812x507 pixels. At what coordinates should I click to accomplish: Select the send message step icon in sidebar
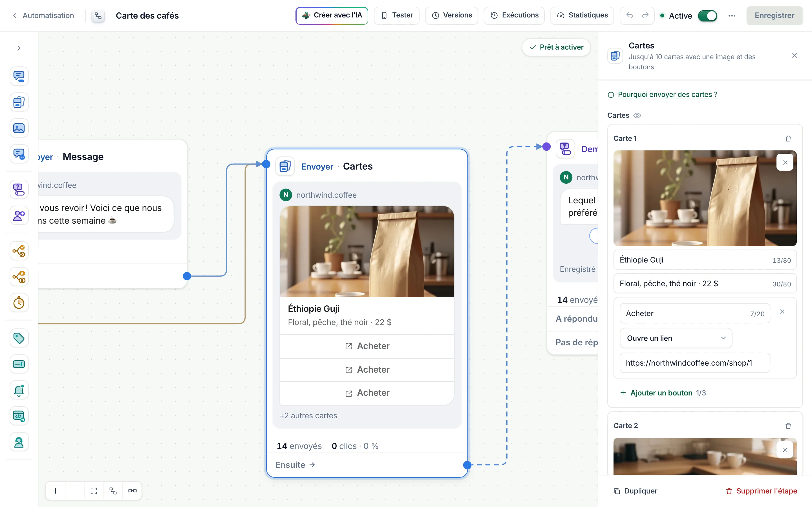point(19,76)
